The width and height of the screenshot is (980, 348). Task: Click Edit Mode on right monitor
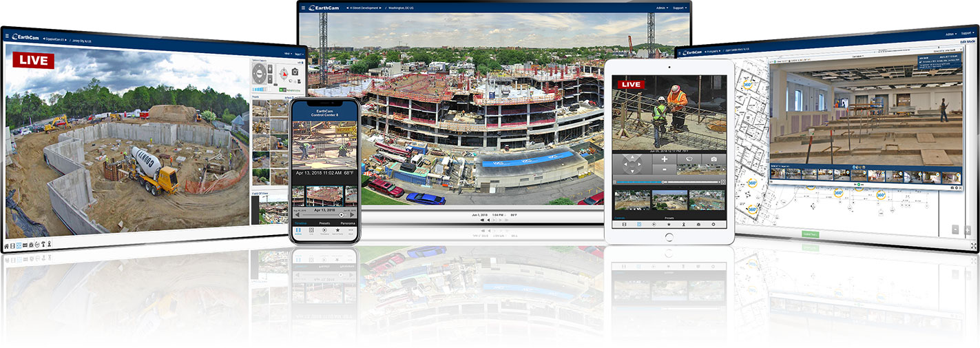[x=966, y=41]
